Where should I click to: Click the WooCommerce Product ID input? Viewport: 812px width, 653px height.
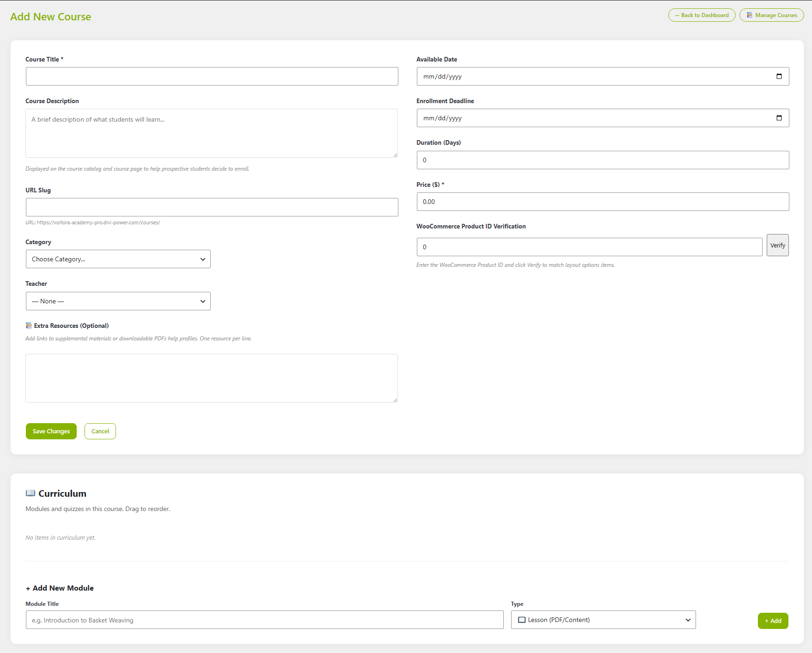(x=589, y=247)
